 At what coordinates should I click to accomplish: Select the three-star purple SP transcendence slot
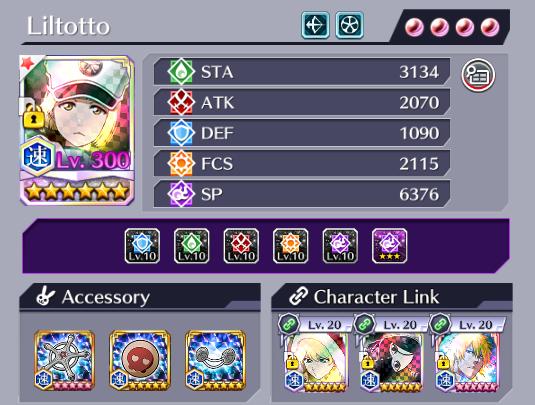tap(389, 246)
